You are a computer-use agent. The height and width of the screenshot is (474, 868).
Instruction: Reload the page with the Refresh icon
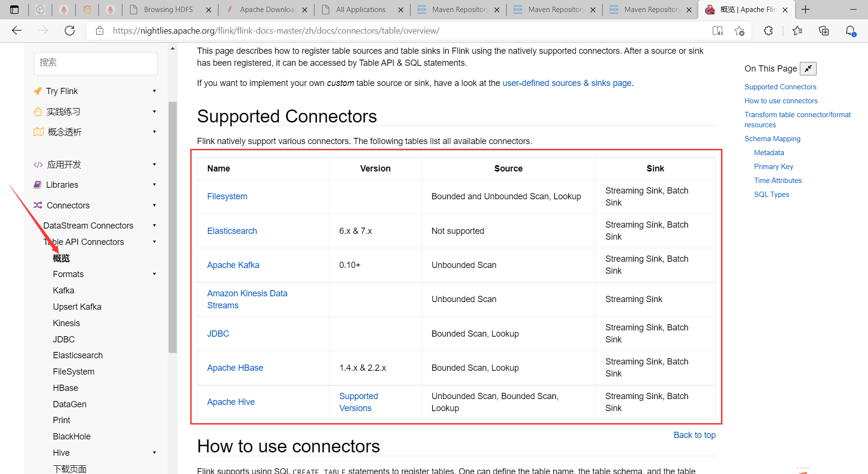click(70, 31)
